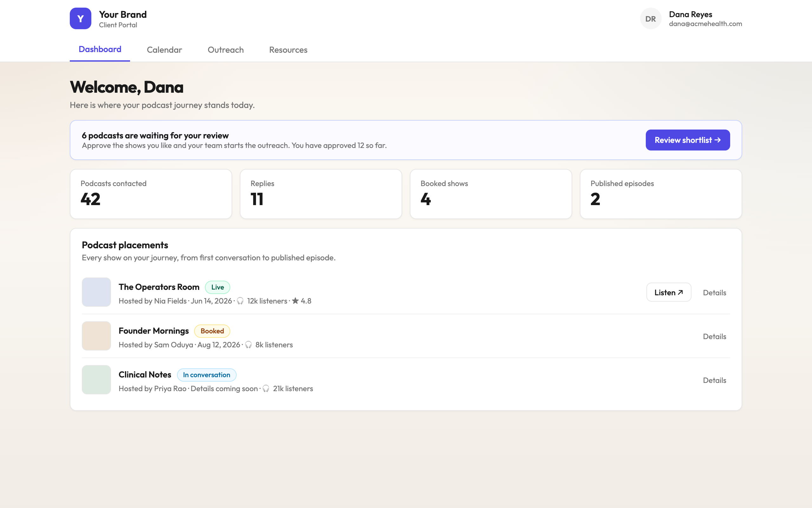Click '6 podcasts are waiting for your review'
812x508 pixels.
click(x=155, y=136)
